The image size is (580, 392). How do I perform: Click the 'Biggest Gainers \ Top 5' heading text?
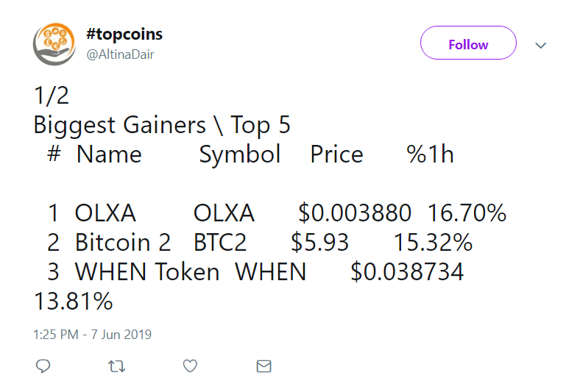click(x=162, y=125)
